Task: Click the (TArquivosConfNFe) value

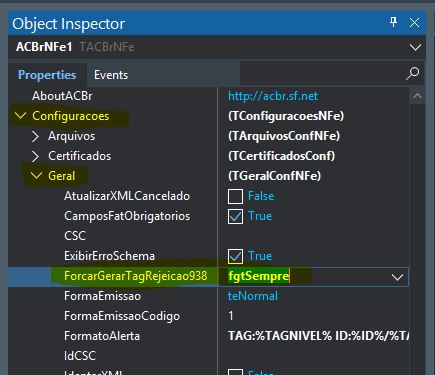Action: (x=284, y=136)
